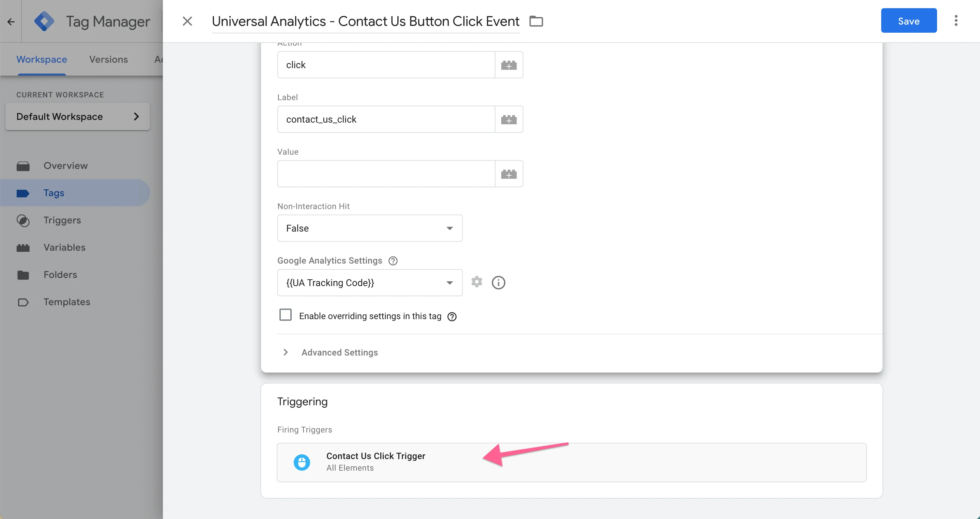Insert a variable into the Label field

pyautogui.click(x=509, y=119)
